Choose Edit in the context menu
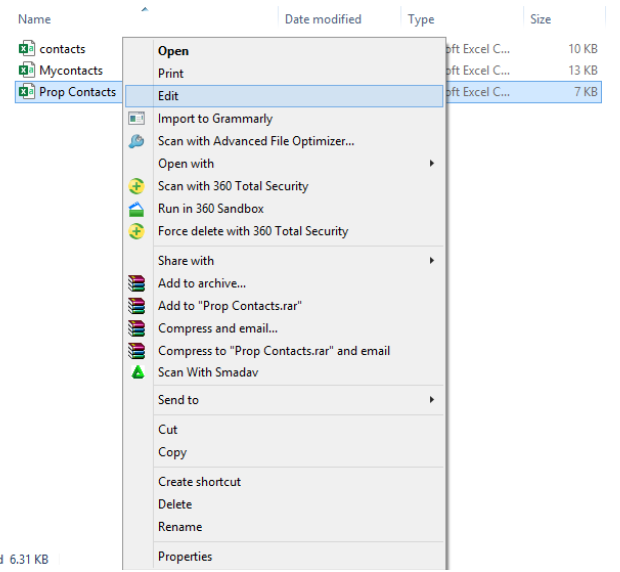 tap(284, 96)
